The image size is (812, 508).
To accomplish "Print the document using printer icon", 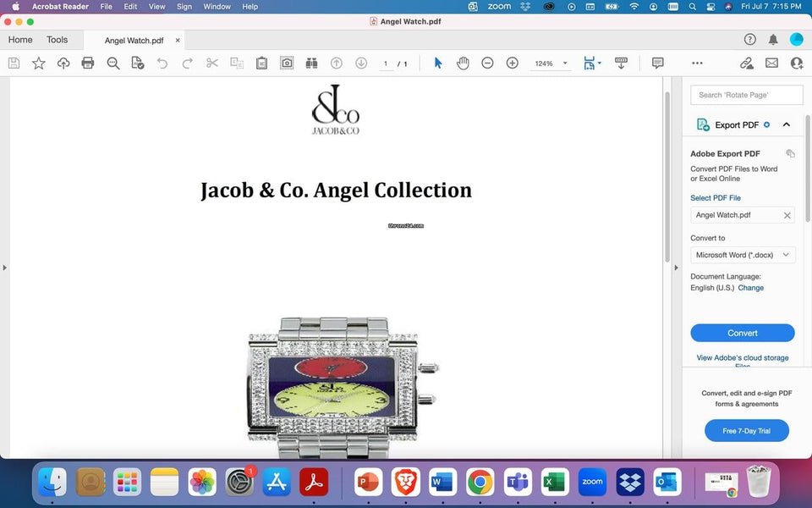I will (x=88, y=63).
